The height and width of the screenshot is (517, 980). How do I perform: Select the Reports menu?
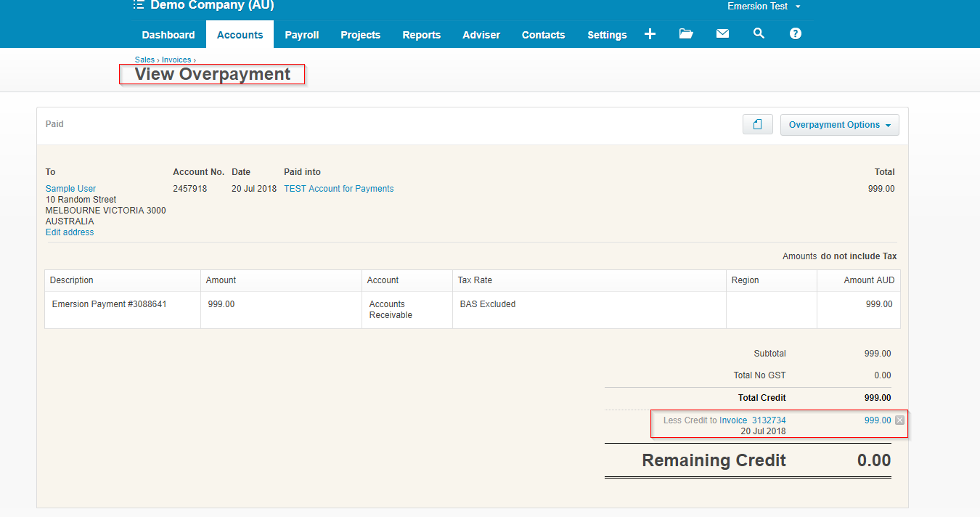point(421,35)
